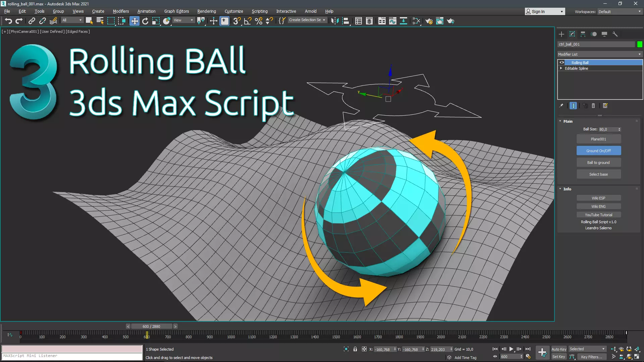The height and width of the screenshot is (362, 644).
Task: Switch to the Hierarchy command panel tab
Action: pyautogui.click(x=583, y=34)
